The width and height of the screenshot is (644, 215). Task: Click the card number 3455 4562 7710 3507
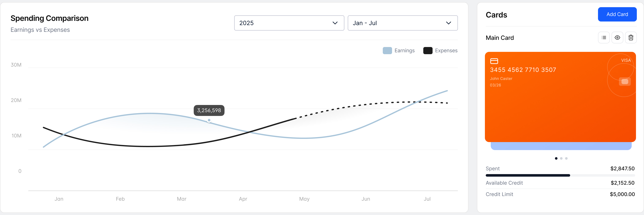pyautogui.click(x=523, y=70)
